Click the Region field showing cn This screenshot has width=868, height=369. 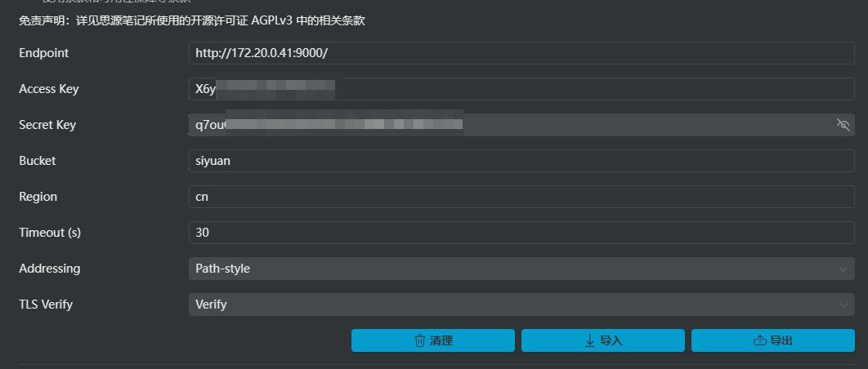click(521, 197)
